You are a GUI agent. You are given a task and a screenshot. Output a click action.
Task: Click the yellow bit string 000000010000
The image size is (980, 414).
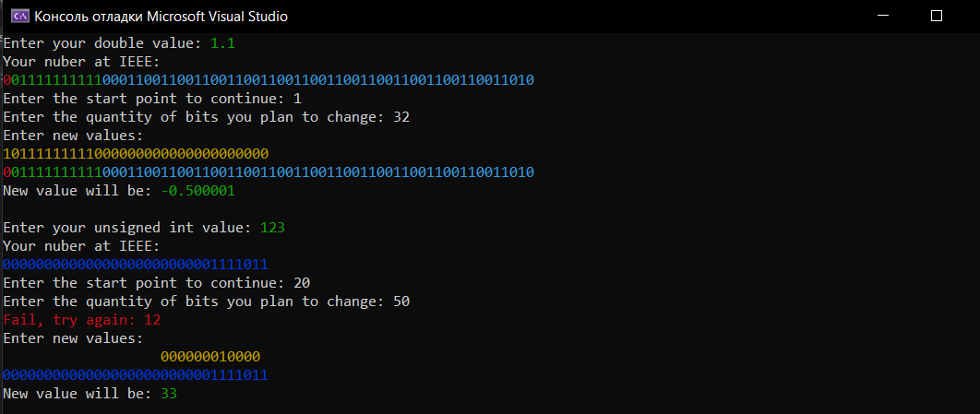(x=210, y=357)
